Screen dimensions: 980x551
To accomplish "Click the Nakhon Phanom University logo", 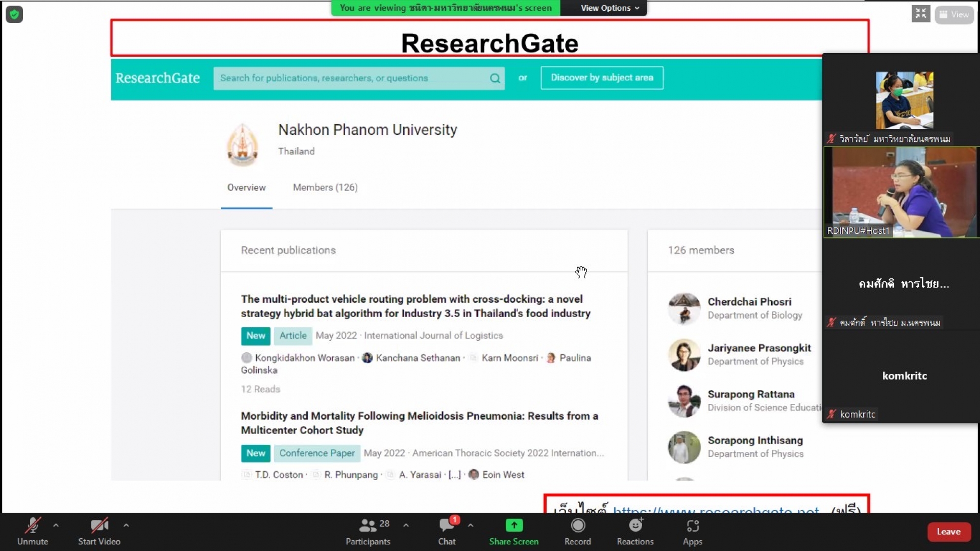I will (242, 145).
